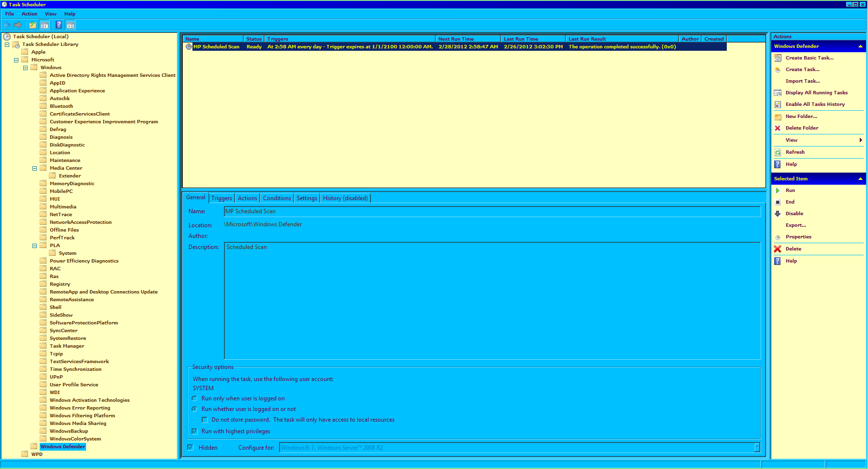Select the Windows Defender tree folder
The width and height of the screenshot is (868, 469).
coord(63,447)
